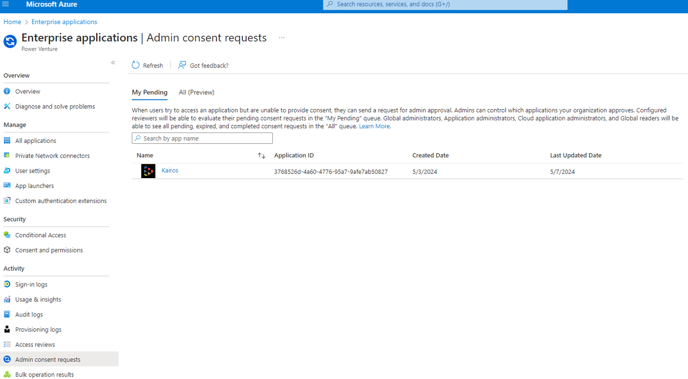Screen dimensions: 688x379
Task: Click the Provisioning logs person icon
Action: pos(7,329)
